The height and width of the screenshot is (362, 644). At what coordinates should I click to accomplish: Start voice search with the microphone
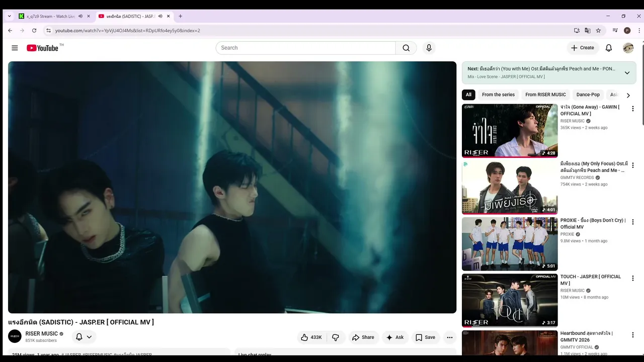(429, 48)
